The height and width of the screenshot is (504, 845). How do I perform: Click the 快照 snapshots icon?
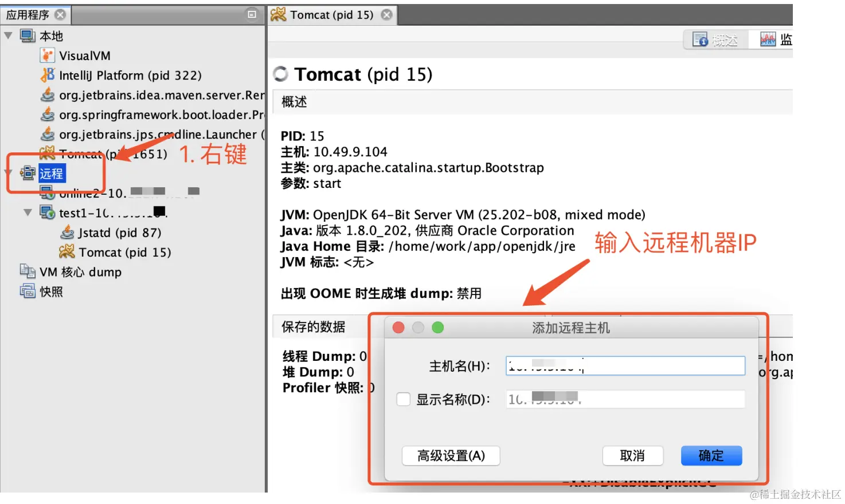28,291
